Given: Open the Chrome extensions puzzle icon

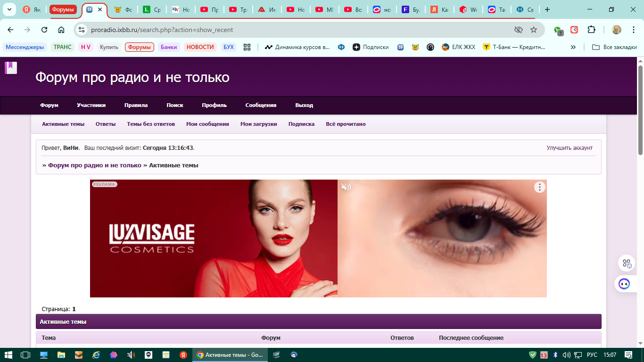Looking at the screenshot, I should pyautogui.click(x=591, y=30).
